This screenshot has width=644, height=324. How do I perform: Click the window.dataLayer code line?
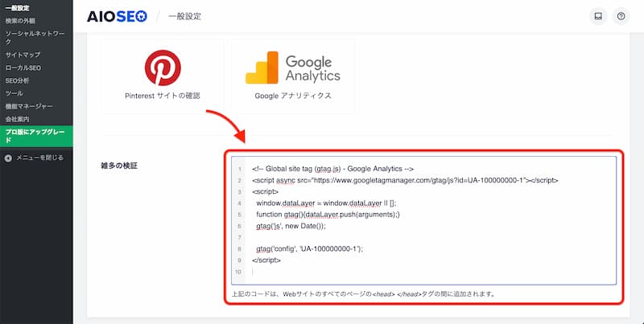[x=326, y=203]
